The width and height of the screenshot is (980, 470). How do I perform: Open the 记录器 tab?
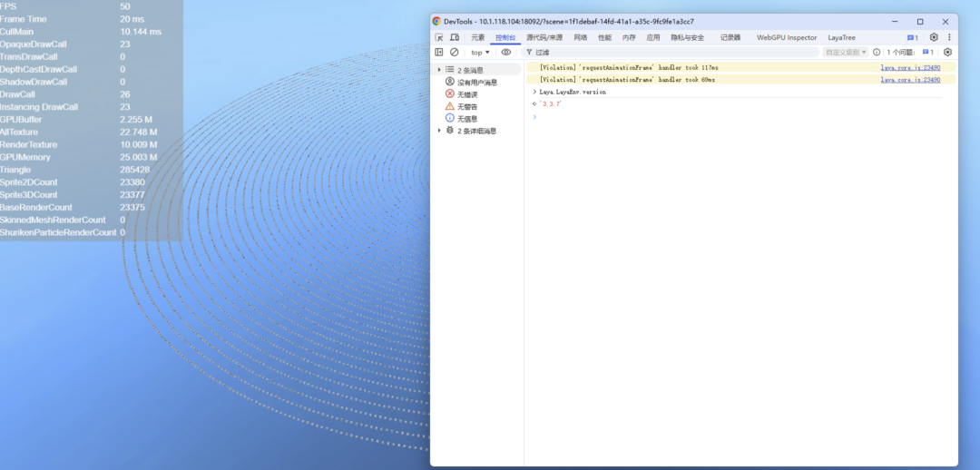(x=730, y=37)
